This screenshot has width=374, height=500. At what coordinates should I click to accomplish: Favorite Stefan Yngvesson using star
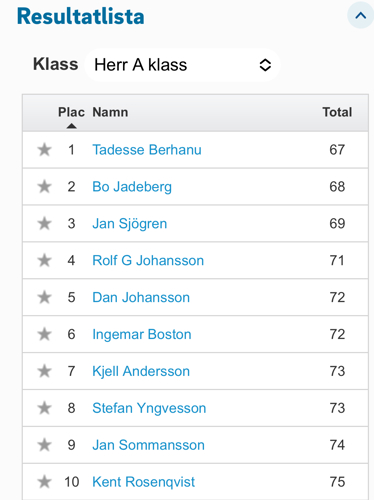[44, 408]
